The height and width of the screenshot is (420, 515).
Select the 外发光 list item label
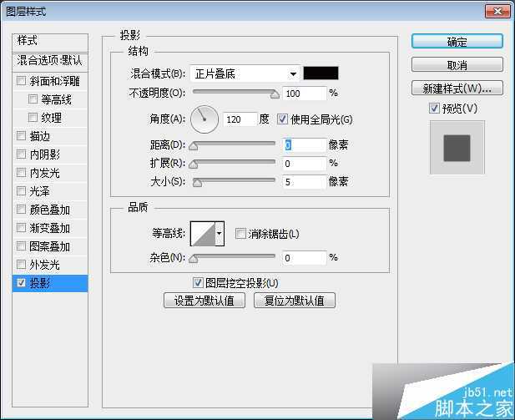click(x=45, y=265)
